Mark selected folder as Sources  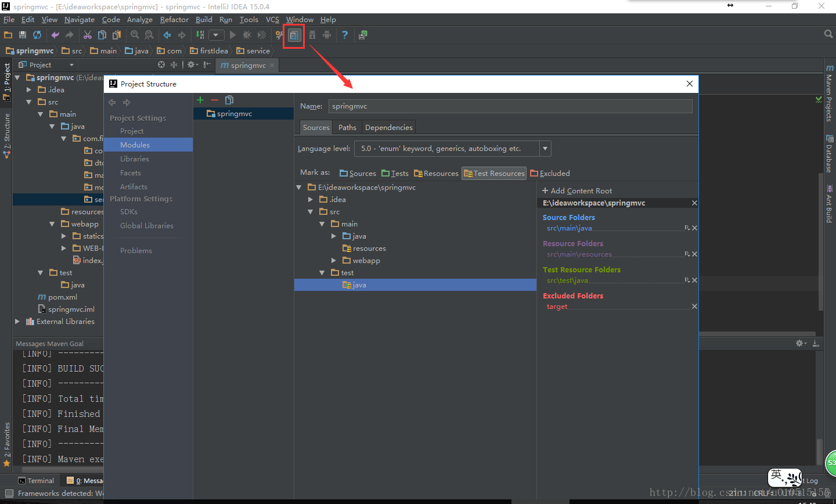pyautogui.click(x=358, y=173)
